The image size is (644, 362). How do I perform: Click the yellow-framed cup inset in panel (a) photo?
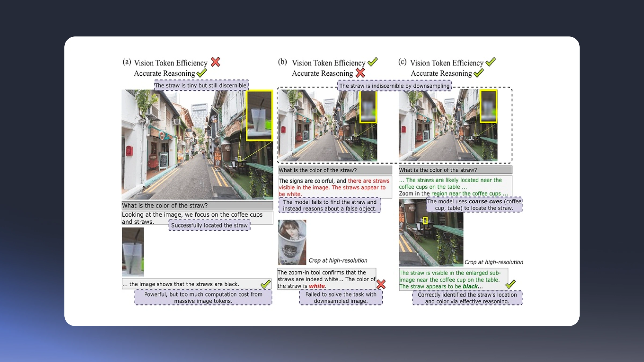point(259,116)
